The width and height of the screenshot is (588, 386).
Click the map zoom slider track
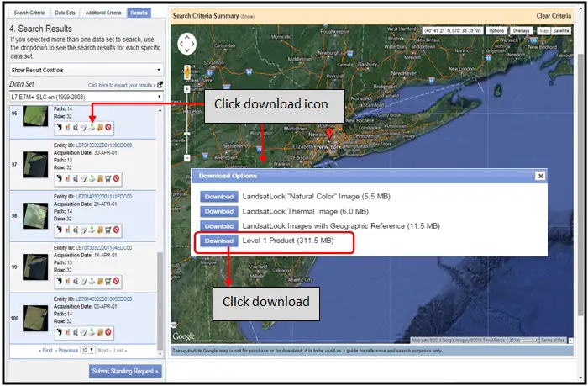[x=187, y=124]
